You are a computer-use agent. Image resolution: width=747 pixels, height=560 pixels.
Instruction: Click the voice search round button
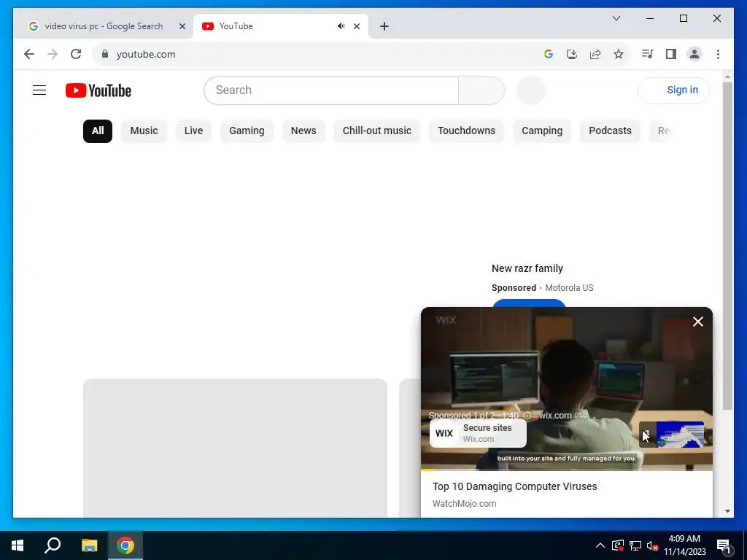(x=531, y=90)
